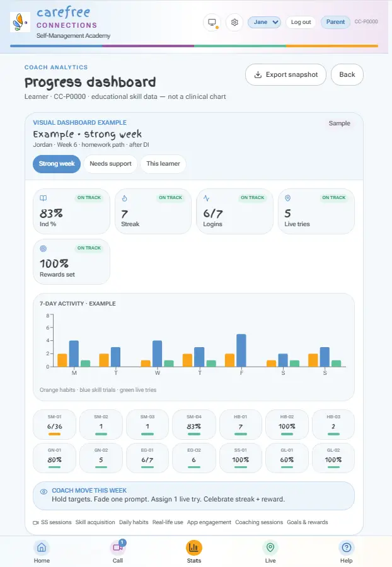
Task: Open the EG-02 metric tile
Action: coord(194,458)
